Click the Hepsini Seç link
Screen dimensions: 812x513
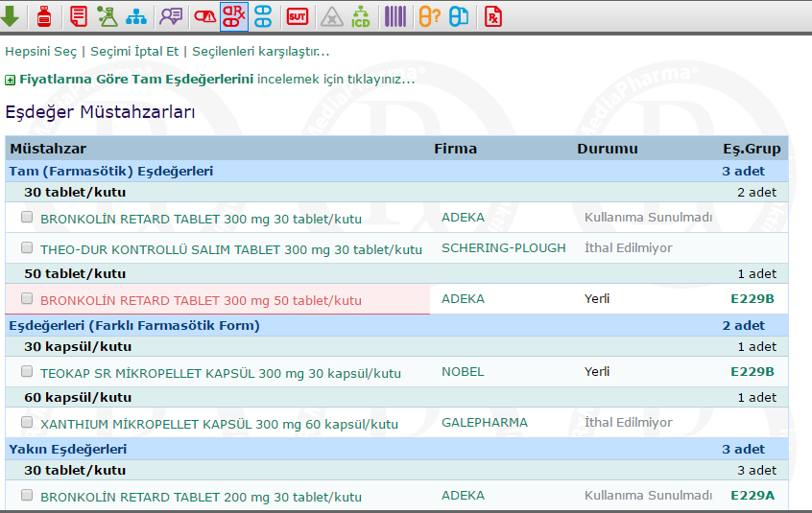[x=40, y=51]
